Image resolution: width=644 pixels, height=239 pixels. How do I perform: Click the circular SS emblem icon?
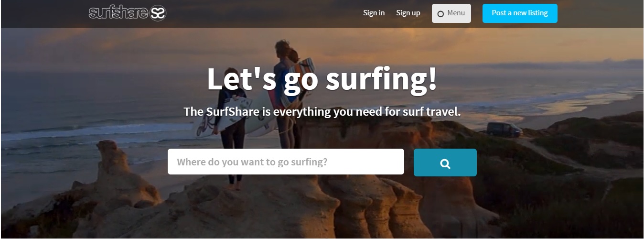pyautogui.click(x=158, y=13)
